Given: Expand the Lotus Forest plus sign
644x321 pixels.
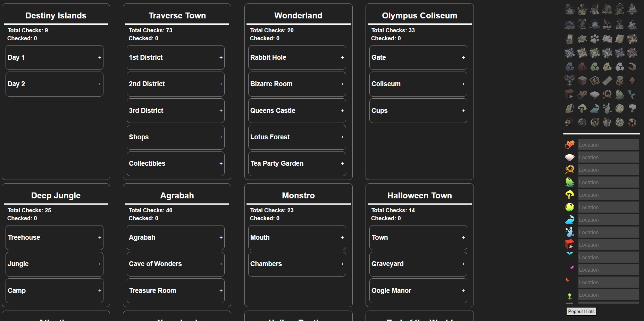Looking at the screenshot, I should tap(342, 137).
